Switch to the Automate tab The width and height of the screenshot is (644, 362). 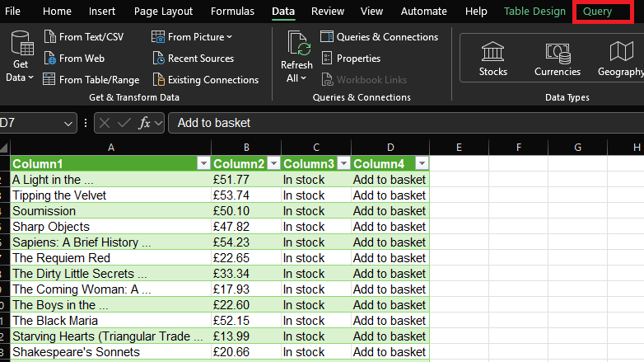[x=424, y=11]
